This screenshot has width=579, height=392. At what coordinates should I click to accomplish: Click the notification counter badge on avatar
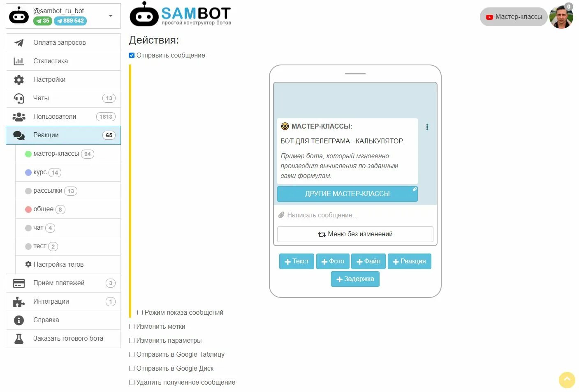pyautogui.click(x=569, y=7)
